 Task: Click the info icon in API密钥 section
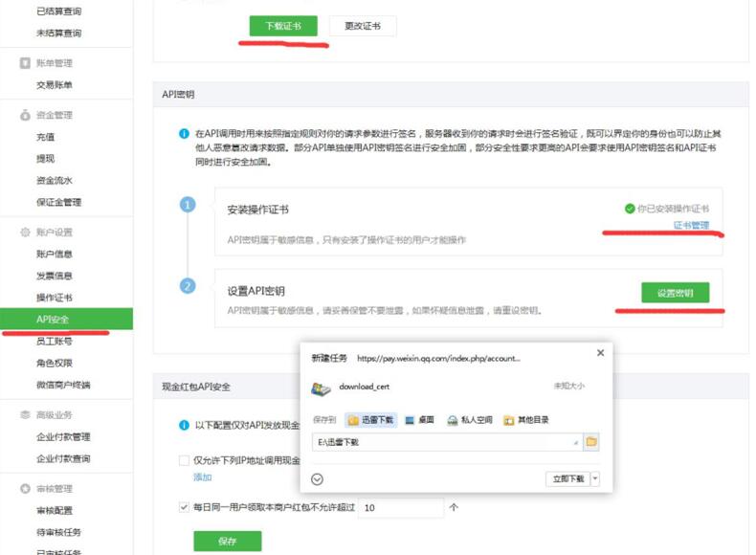184,134
